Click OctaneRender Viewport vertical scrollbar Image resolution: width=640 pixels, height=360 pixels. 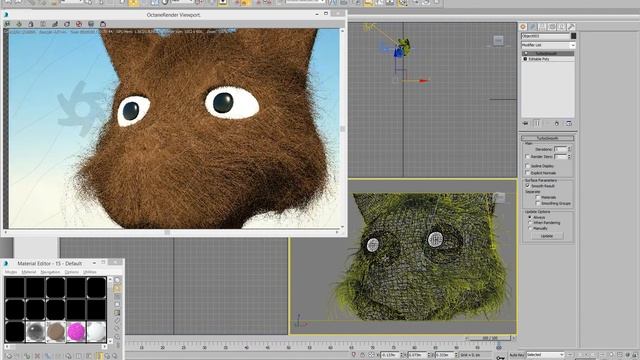[342, 128]
